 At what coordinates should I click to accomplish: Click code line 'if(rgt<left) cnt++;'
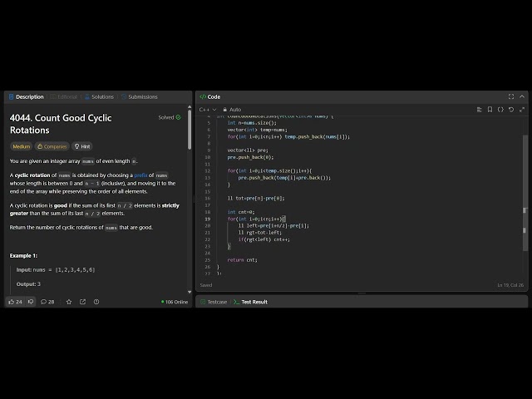[264, 239]
